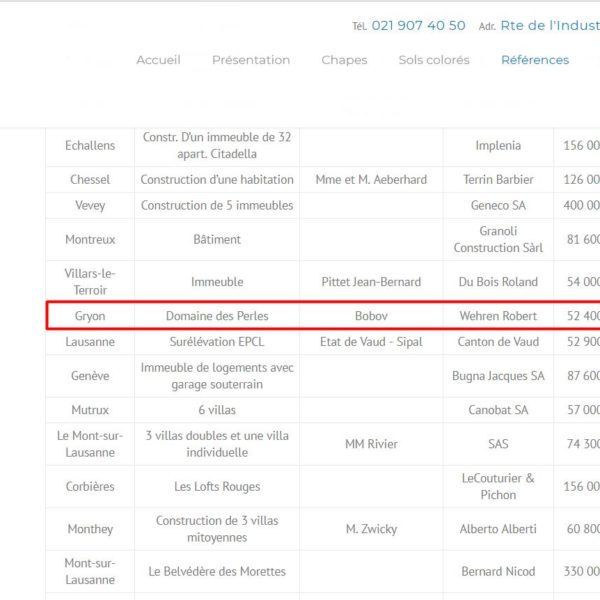600x600 pixels.
Task: Click the Monthey location cell
Action: coord(90,529)
